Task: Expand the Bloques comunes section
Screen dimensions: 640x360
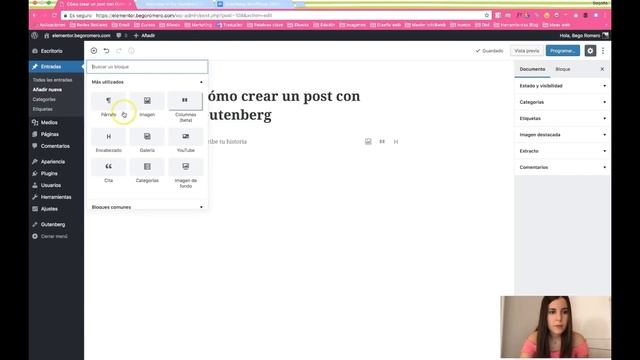Action: click(147, 207)
